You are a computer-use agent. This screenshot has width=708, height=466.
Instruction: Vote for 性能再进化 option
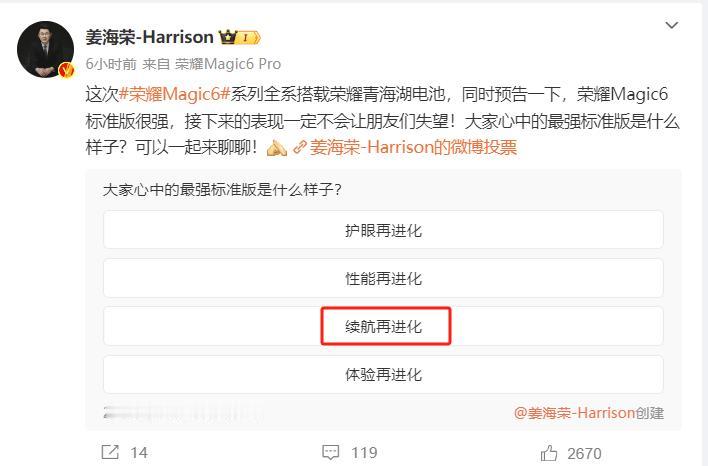383,278
